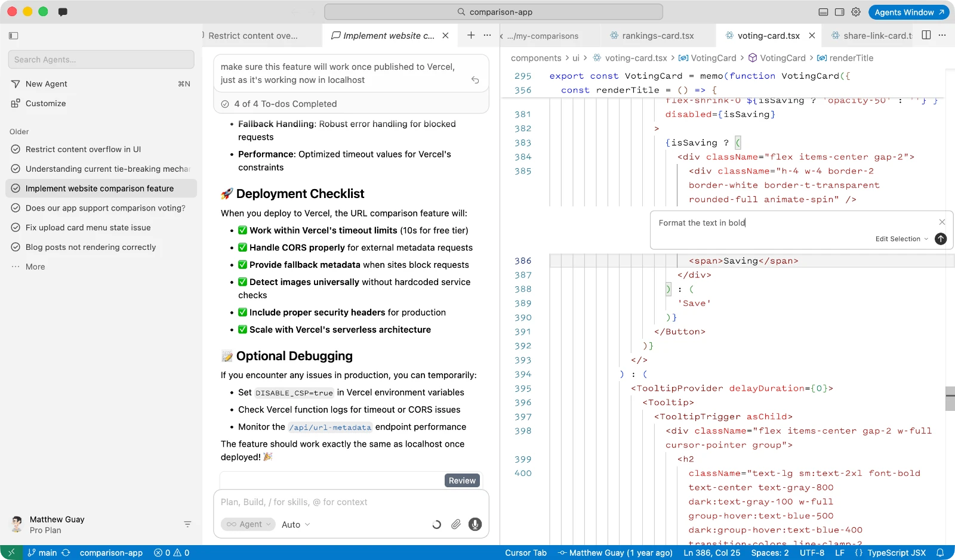Click the context usage ring icon
The height and width of the screenshot is (560, 955).
click(437, 524)
